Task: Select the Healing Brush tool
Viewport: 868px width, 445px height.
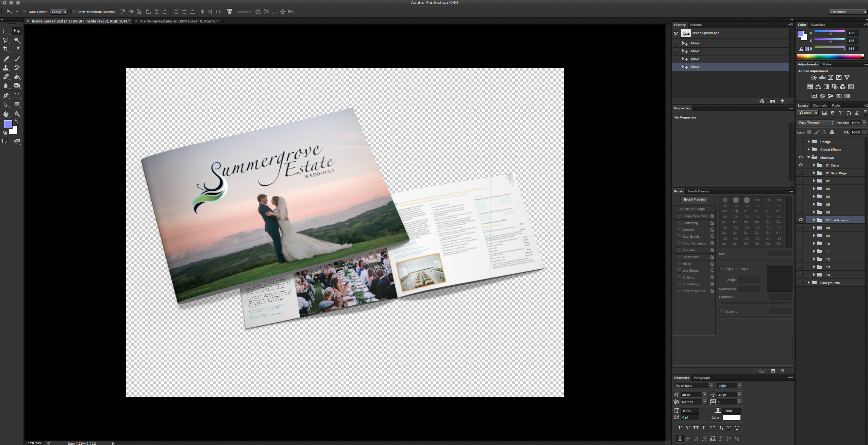Action: 6,59
